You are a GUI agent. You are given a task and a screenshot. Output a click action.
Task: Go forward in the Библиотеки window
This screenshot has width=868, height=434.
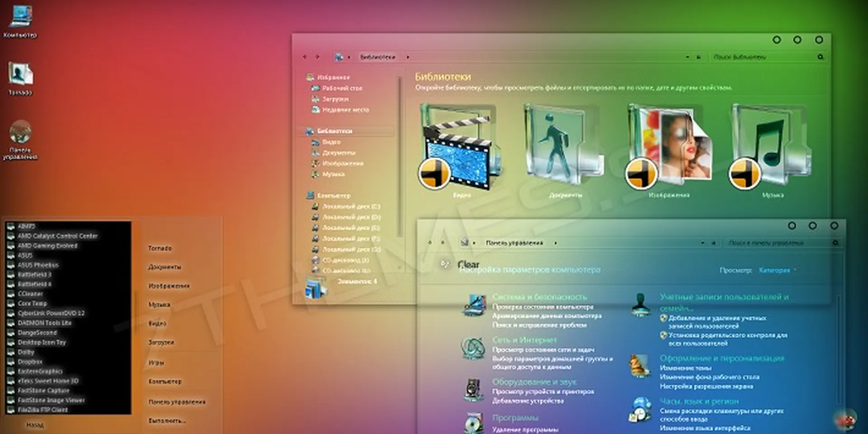click(x=317, y=57)
